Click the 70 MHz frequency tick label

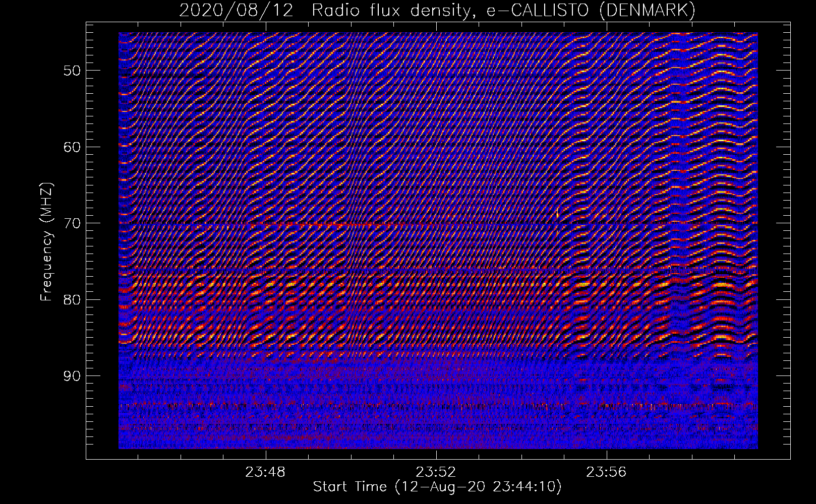point(72,223)
